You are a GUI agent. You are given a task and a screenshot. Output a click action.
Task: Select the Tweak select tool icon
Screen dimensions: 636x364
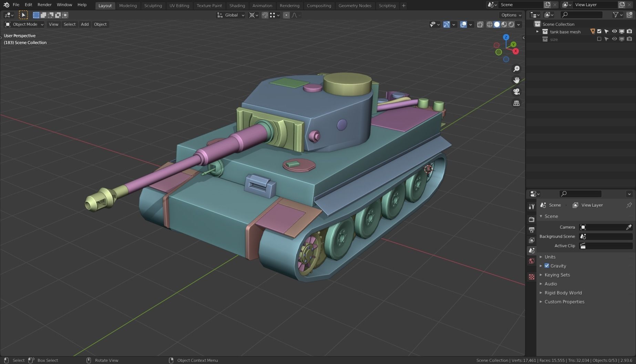23,15
